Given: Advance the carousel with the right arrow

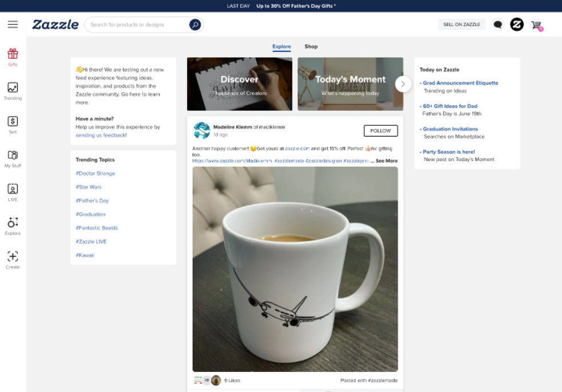Looking at the screenshot, I should [x=403, y=84].
